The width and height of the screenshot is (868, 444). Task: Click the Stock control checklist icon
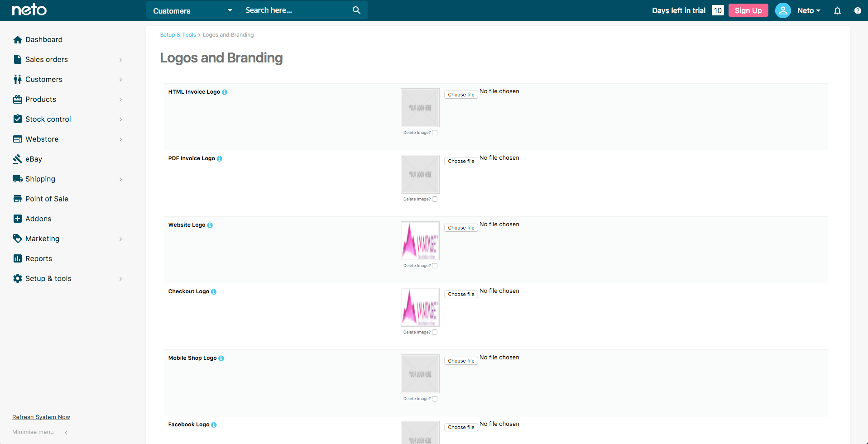pyautogui.click(x=18, y=119)
